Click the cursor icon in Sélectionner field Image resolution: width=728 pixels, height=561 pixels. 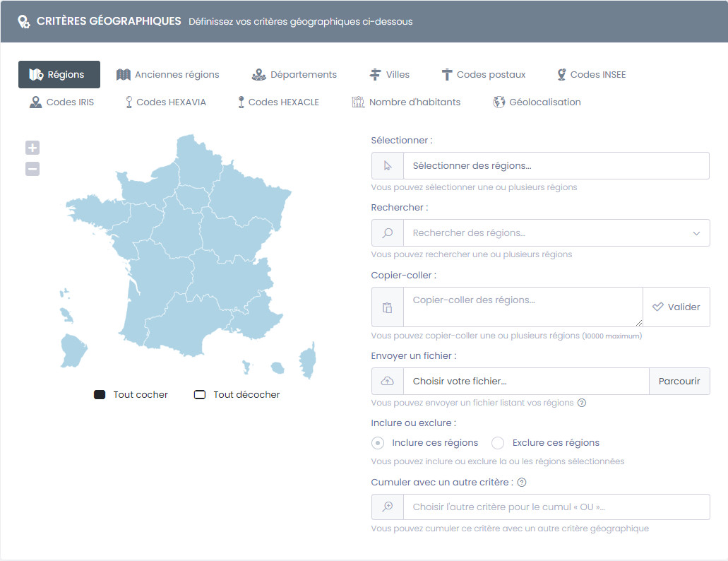click(387, 165)
